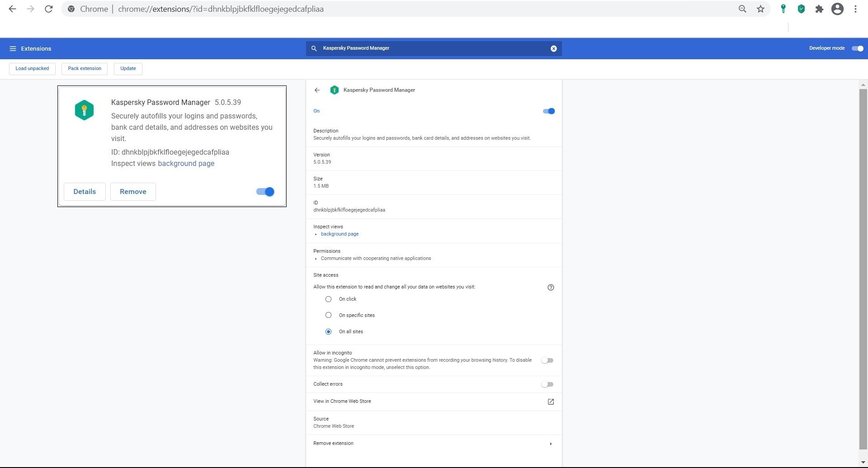Open the Chrome three-dot menu

coord(855,9)
